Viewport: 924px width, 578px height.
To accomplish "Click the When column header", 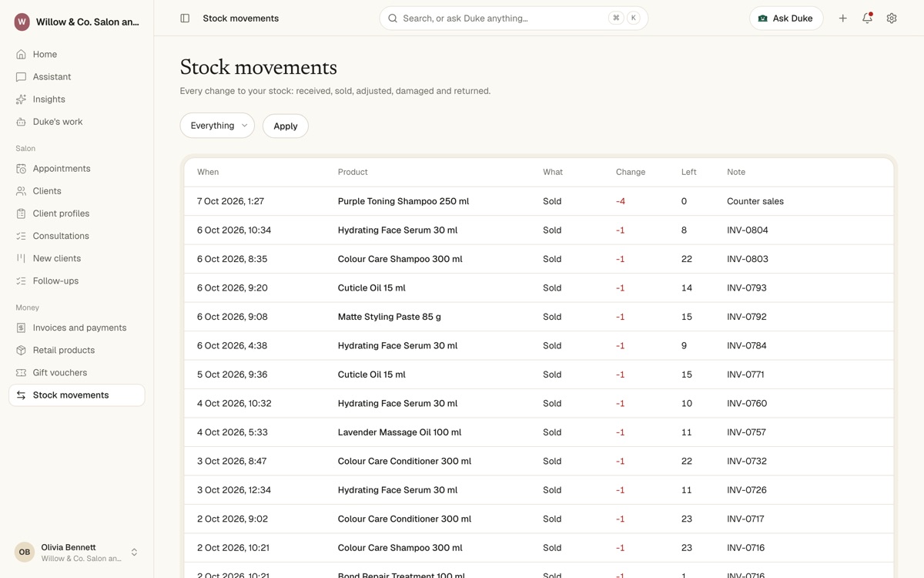I will click(x=208, y=172).
